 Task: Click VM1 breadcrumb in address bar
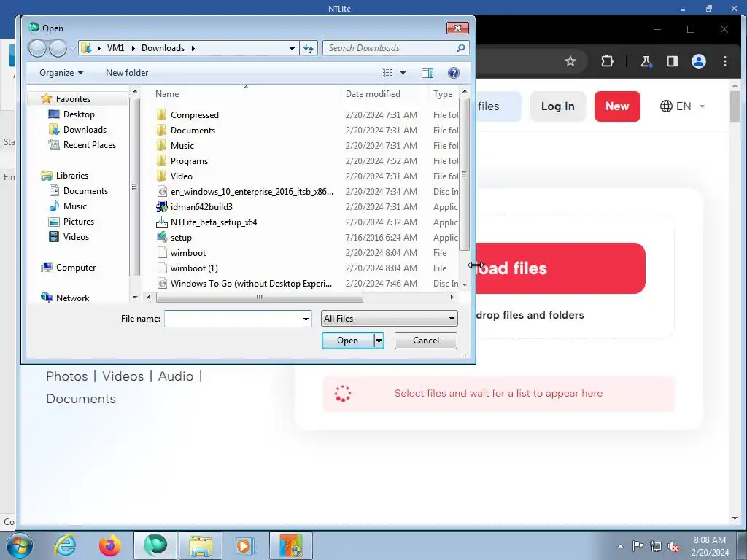click(x=115, y=48)
